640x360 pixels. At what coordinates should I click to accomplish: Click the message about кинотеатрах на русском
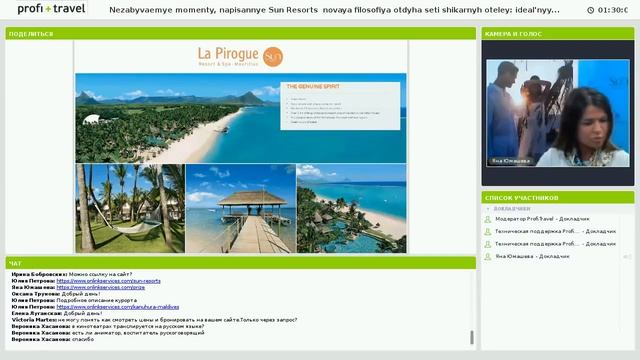coord(138,327)
